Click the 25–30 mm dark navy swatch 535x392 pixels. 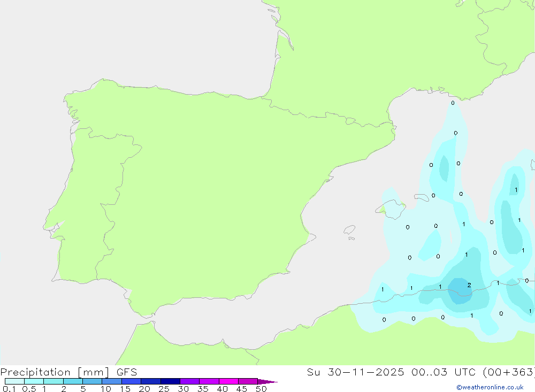click(170, 381)
